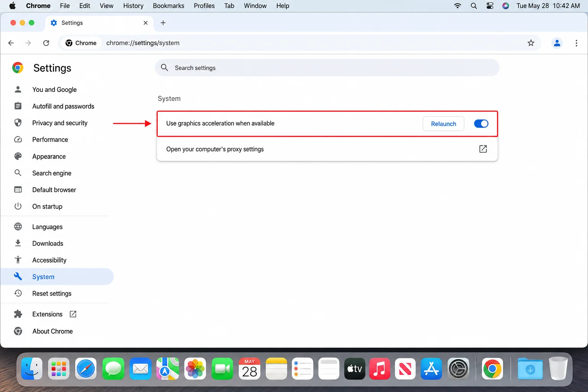Open Apple TV from the Dock
Image resolution: width=588 pixels, height=392 pixels.
pyautogui.click(x=355, y=369)
